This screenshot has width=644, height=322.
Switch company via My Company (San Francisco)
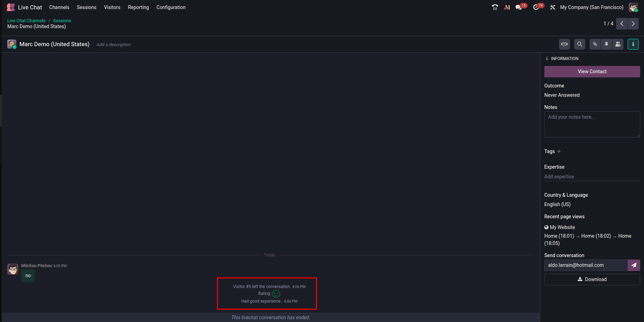pos(592,7)
